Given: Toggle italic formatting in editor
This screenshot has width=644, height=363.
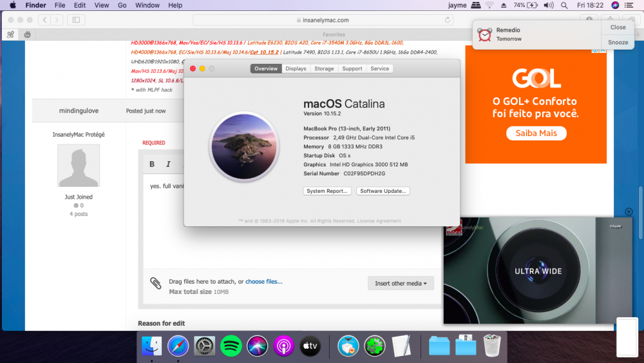Looking at the screenshot, I should (168, 164).
